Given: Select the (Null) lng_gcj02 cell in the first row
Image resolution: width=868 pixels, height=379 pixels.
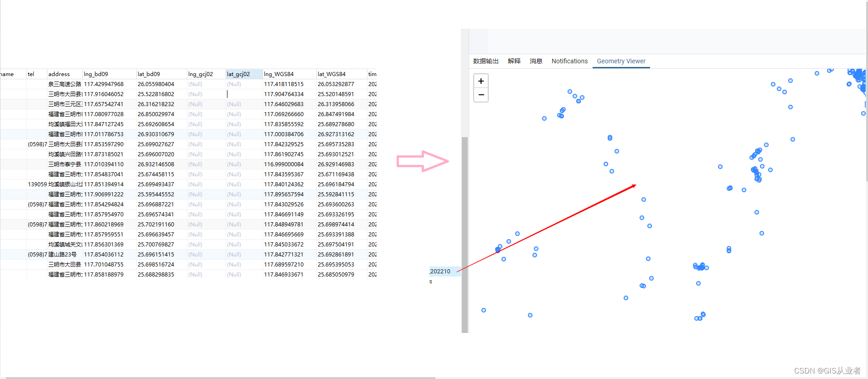Looking at the screenshot, I should pyautogui.click(x=207, y=84).
